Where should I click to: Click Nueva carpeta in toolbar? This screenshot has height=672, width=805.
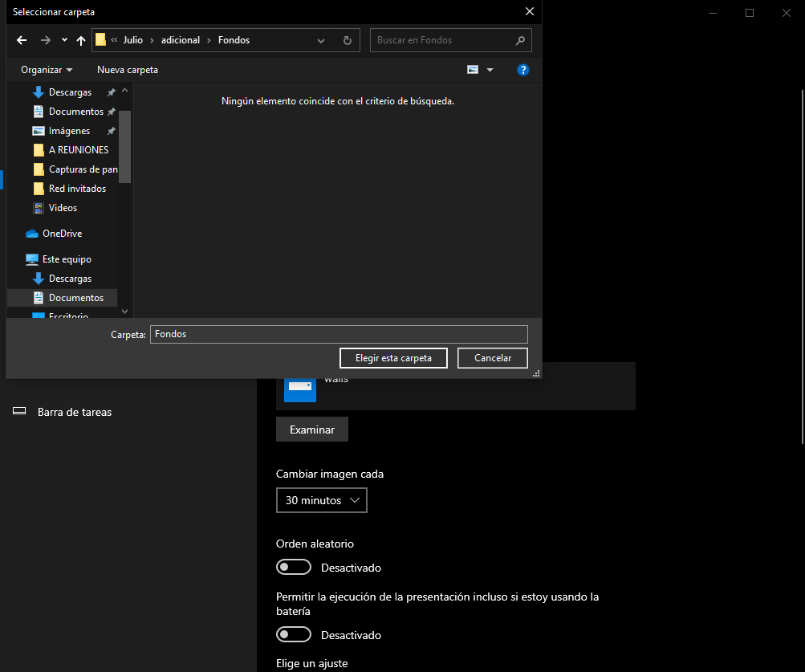point(128,70)
